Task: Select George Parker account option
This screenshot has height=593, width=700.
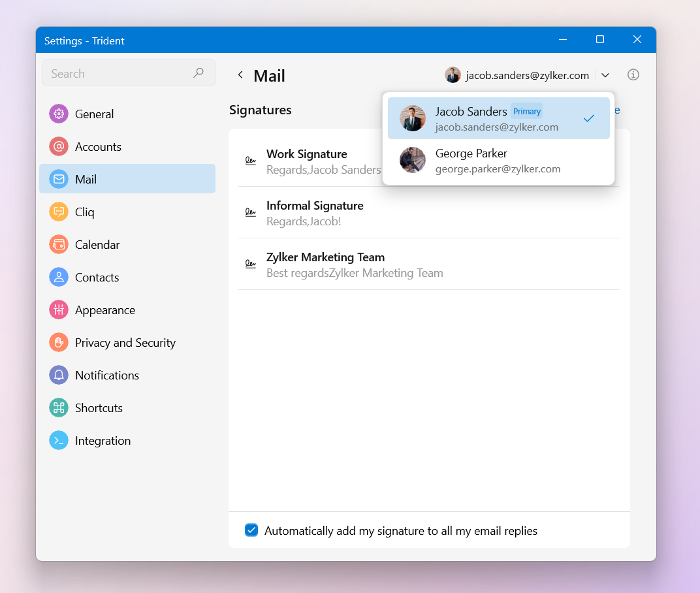Action: pos(499,160)
